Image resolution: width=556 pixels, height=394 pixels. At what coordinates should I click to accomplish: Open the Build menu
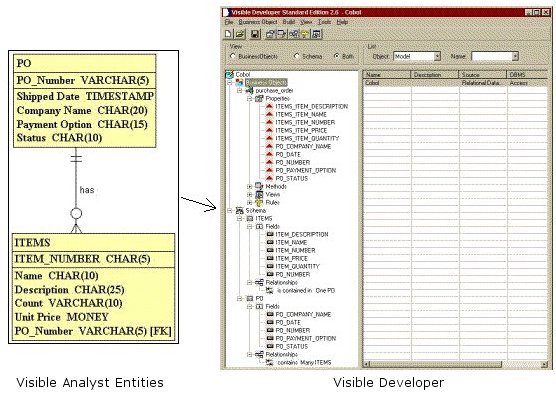(288, 22)
